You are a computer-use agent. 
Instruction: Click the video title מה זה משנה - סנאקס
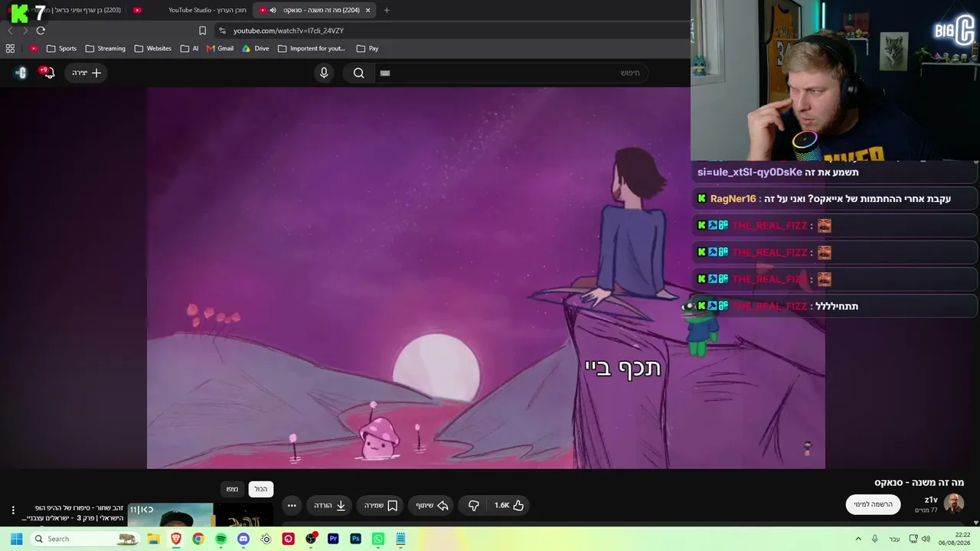(x=919, y=482)
